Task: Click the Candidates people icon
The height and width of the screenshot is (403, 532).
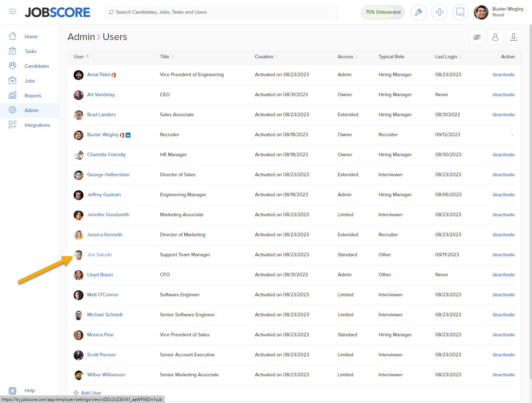Action: coord(12,66)
